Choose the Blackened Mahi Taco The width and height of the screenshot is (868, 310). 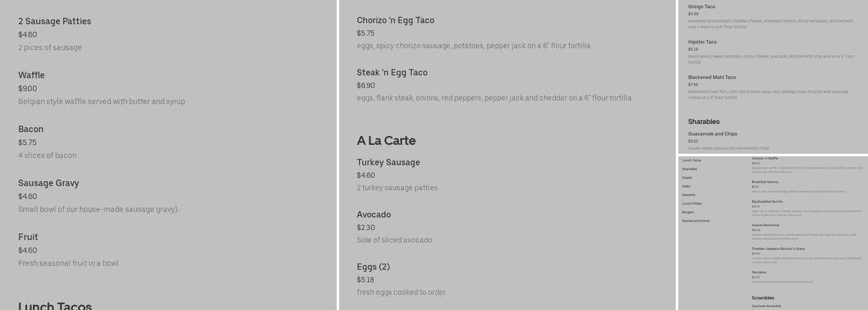(x=711, y=77)
